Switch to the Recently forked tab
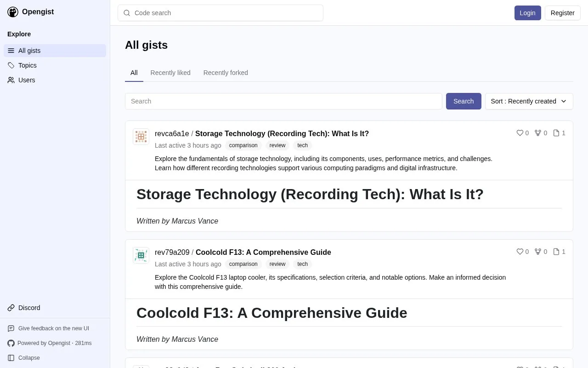The height and width of the screenshot is (368, 588). point(226,73)
